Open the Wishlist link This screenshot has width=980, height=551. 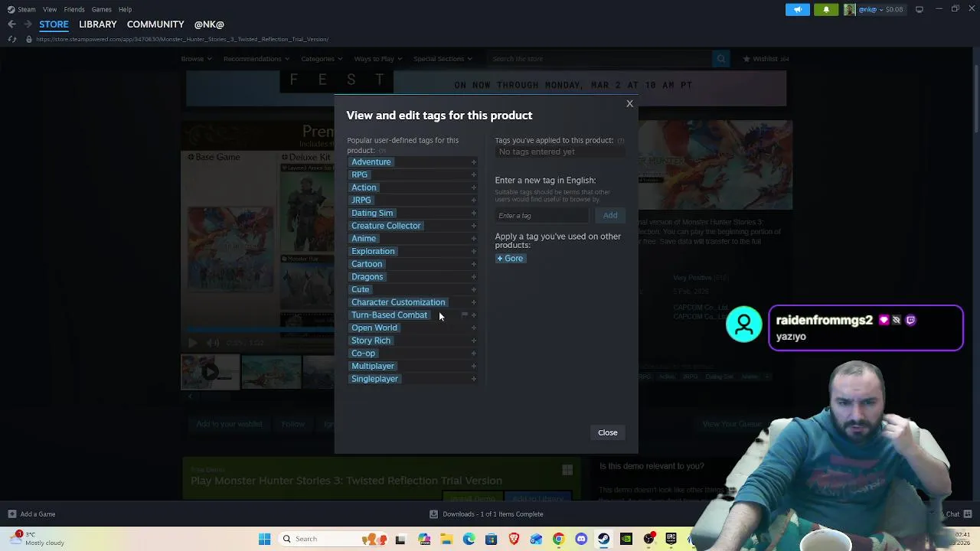tap(766, 59)
